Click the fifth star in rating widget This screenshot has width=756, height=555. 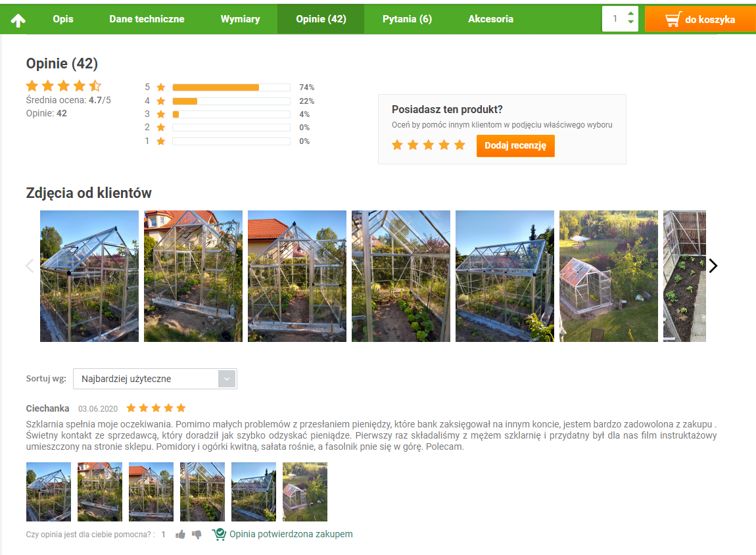(x=460, y=145)
